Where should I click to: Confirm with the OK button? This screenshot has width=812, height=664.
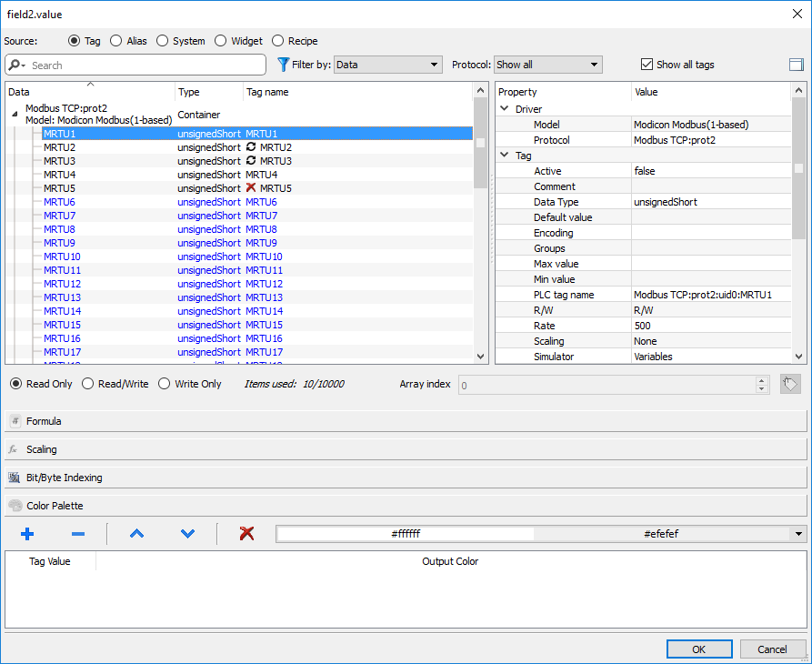click(699, 649)
